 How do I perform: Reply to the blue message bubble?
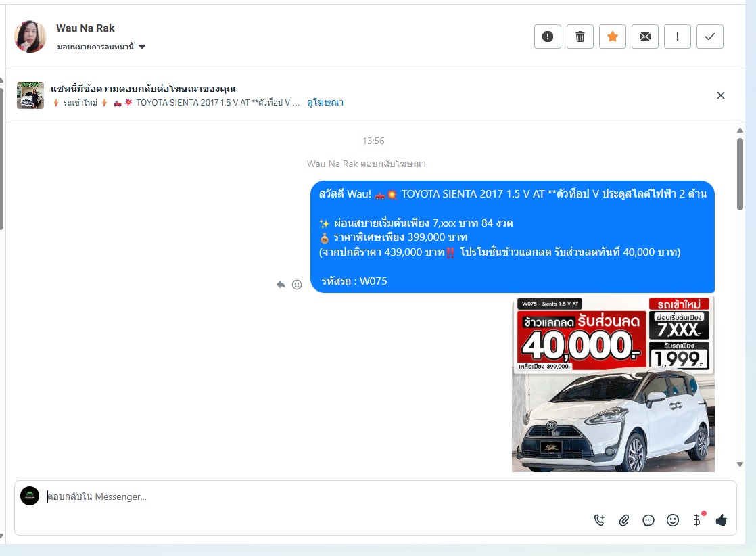[x=281, y=285]
